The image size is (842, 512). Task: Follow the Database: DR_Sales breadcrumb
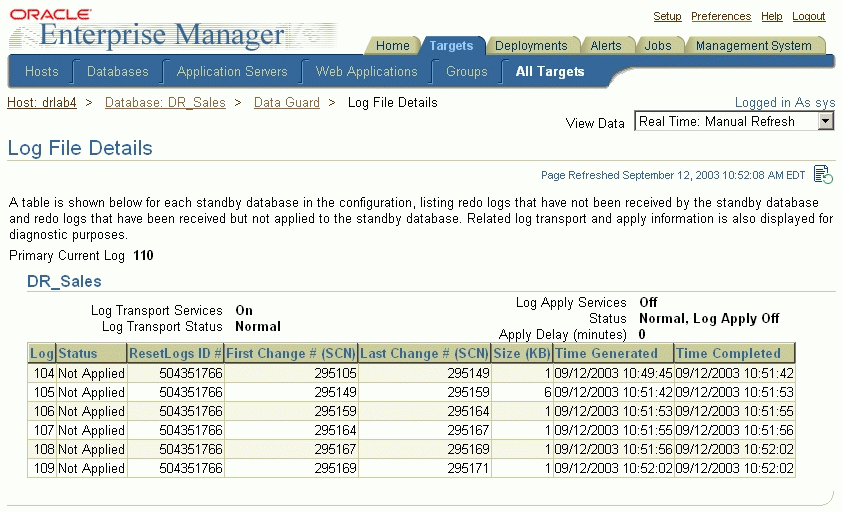[165, 103]
